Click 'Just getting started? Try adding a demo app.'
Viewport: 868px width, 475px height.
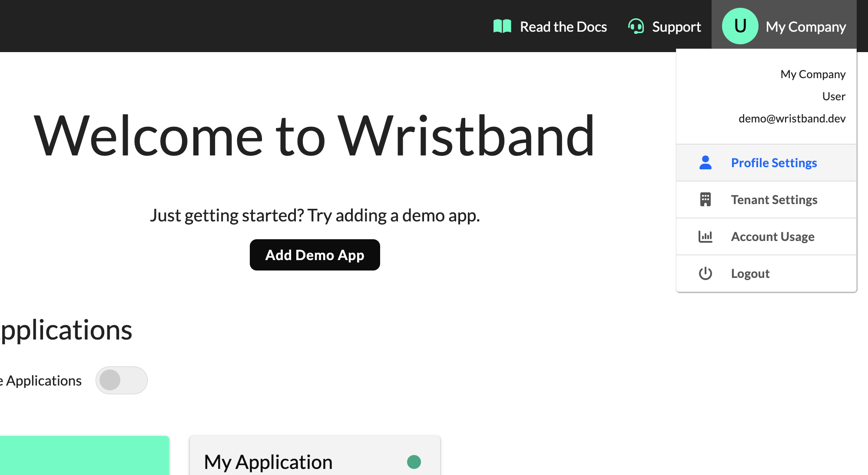coord(315,215)
